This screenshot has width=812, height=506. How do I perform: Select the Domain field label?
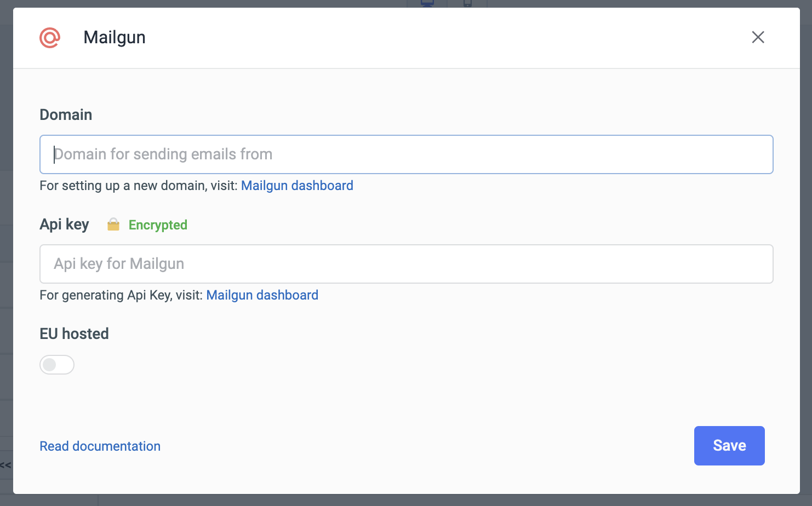(x=66, y=115)
